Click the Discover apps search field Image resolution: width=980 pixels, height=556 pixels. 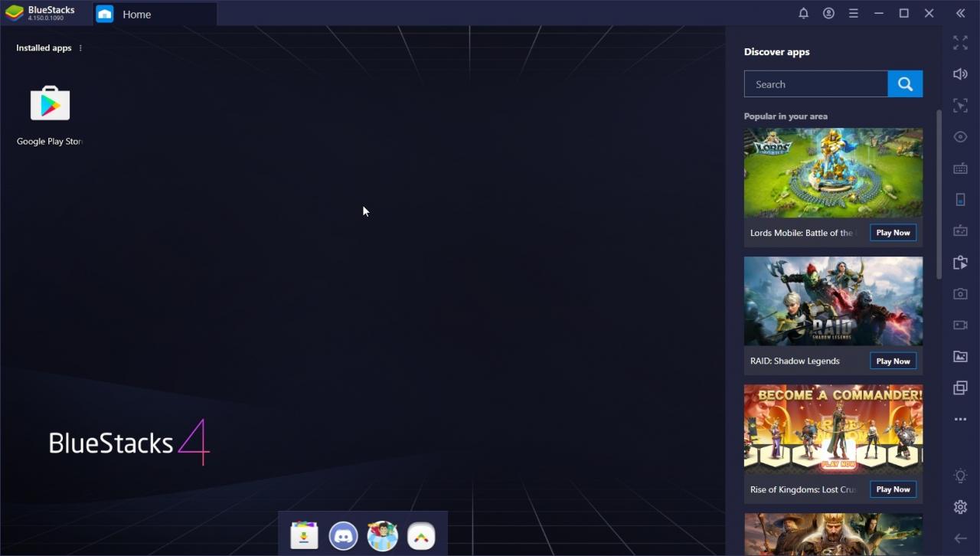tap(816, 84)
